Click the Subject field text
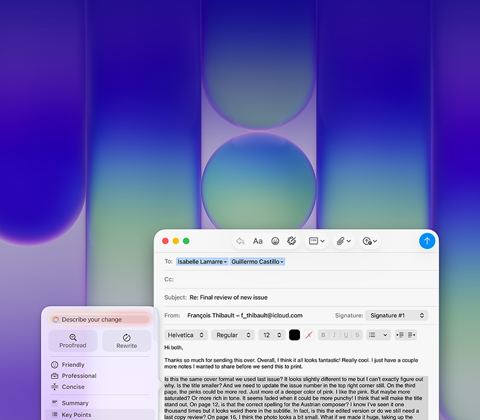 (229, 297)
